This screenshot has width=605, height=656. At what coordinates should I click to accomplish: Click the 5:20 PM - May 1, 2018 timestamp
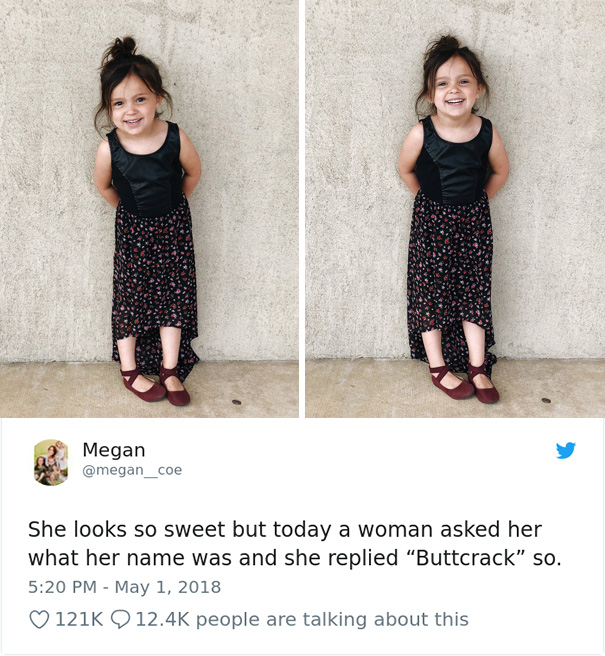pyautogui.click(x=124, y=587)
